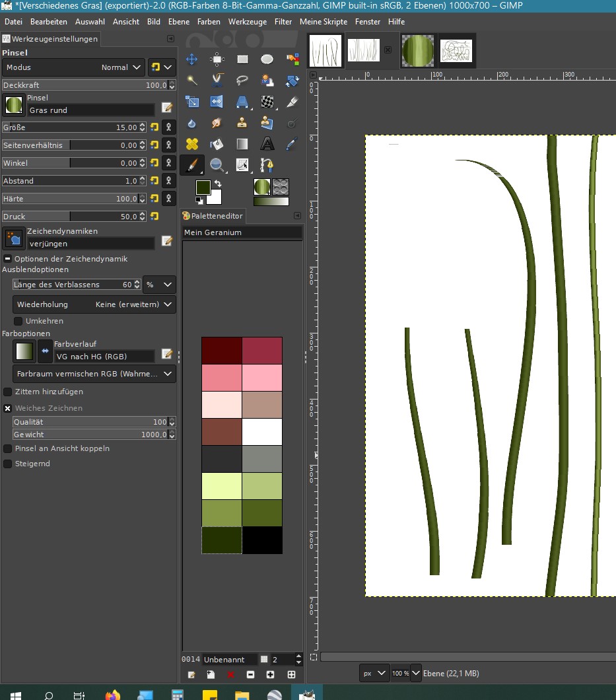Pick the light pink palette swatch
Image resolution: width=616 pixels, height=700 pixels.
pyautogui.click(x=262, y=378)
